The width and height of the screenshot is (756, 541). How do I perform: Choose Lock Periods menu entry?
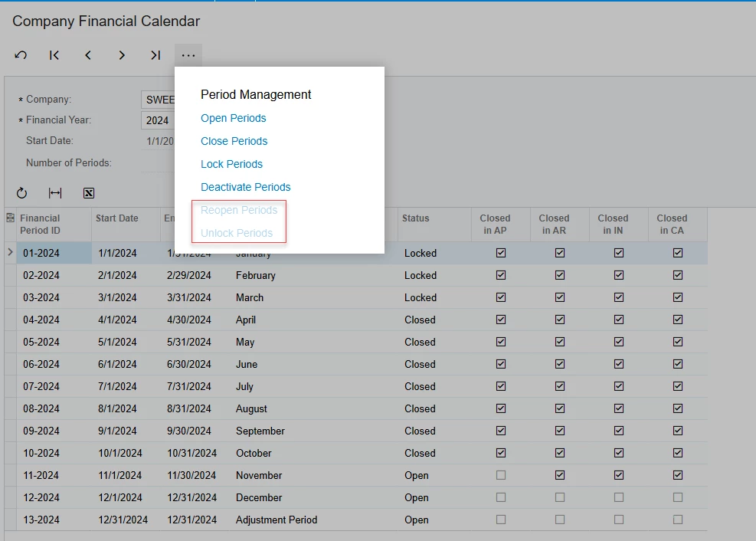tap(231, 165)
